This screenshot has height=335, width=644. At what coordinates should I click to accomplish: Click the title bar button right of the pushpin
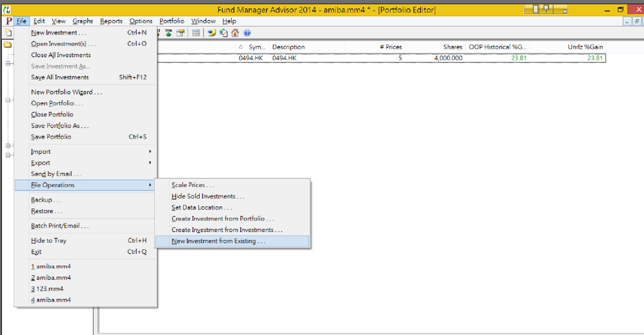coord(560,9)
